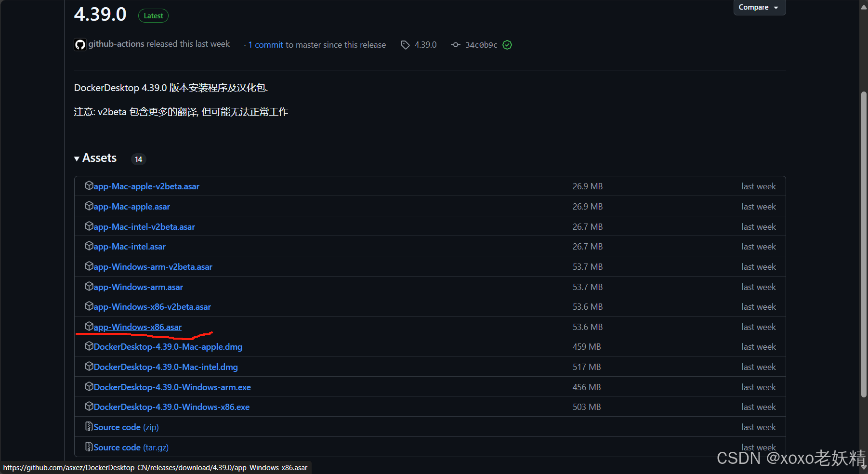
Task: Open the Compare dropdown
Action: (x=759, y=7)
